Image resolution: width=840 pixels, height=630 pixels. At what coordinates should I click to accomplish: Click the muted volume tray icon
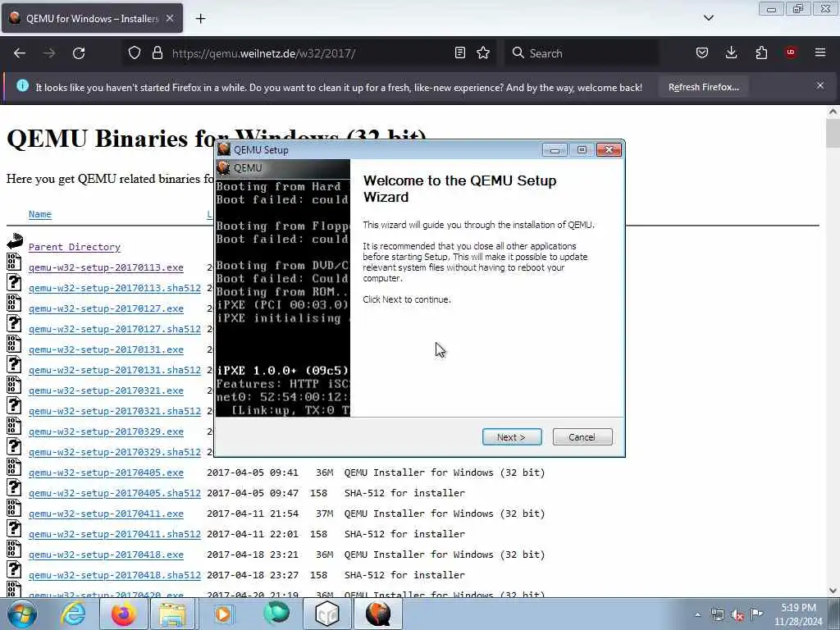tap(737, 615)
